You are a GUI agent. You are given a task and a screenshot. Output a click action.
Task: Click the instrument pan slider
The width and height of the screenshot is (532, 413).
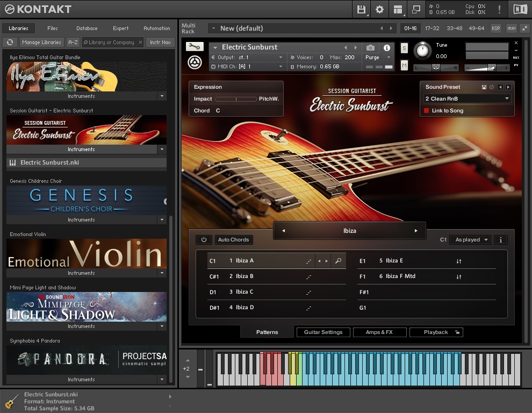(x=436, y=68)
